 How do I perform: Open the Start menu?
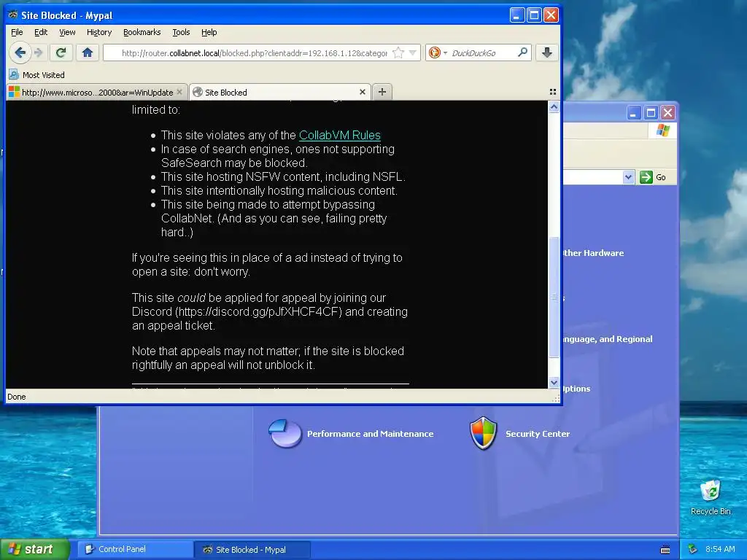tap(34, 549)
